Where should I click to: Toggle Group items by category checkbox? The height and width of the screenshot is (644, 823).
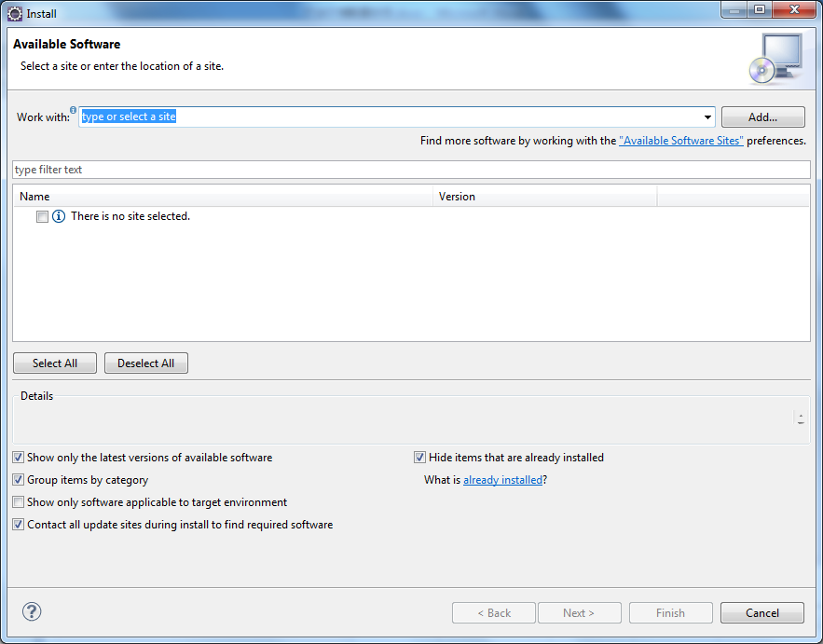click(19, 480)
